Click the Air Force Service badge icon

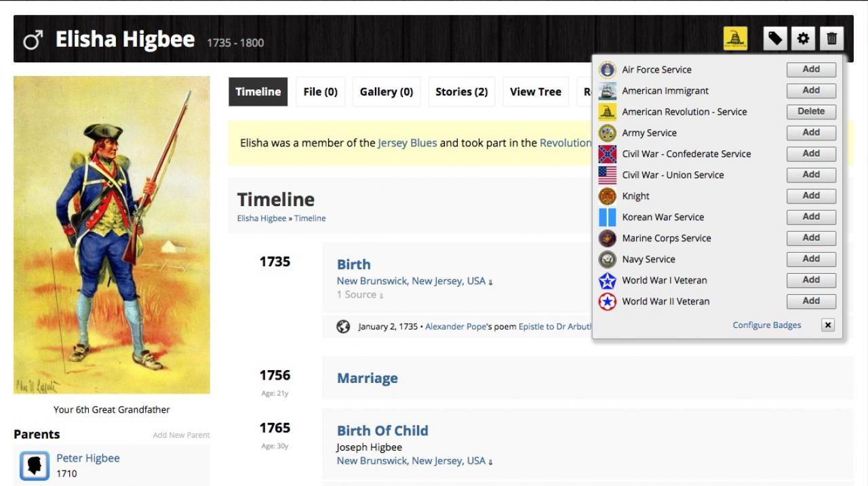click(x=607, y=70)
